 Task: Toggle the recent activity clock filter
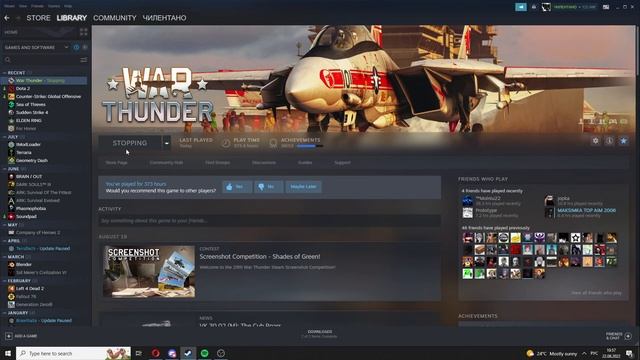[76, 47]
